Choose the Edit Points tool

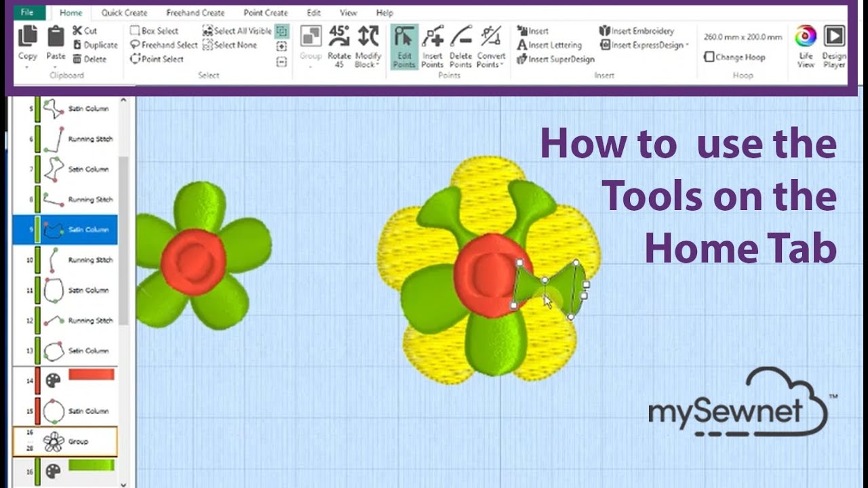pyautogui.click(x=404, y=46)
